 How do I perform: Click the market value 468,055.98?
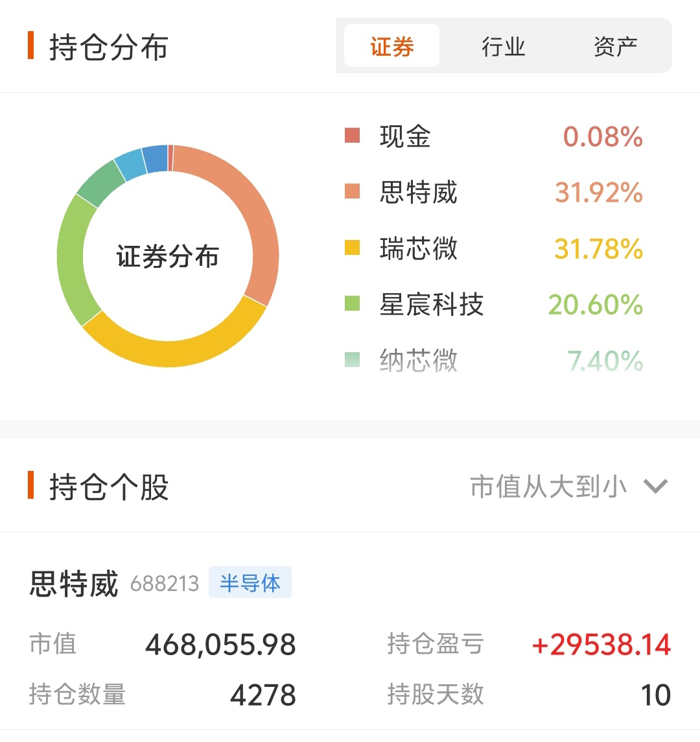coord(220,645)
